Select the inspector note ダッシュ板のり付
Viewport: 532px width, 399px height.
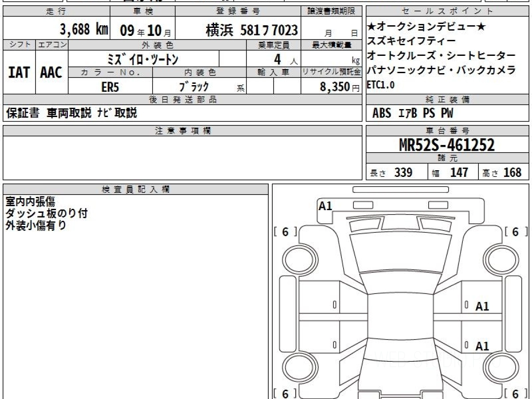46,214
